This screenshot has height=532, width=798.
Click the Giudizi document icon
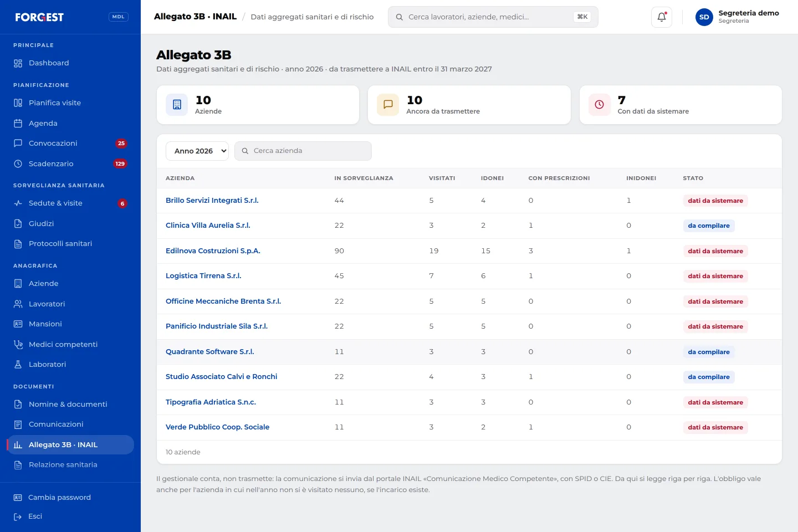(18, 224)
